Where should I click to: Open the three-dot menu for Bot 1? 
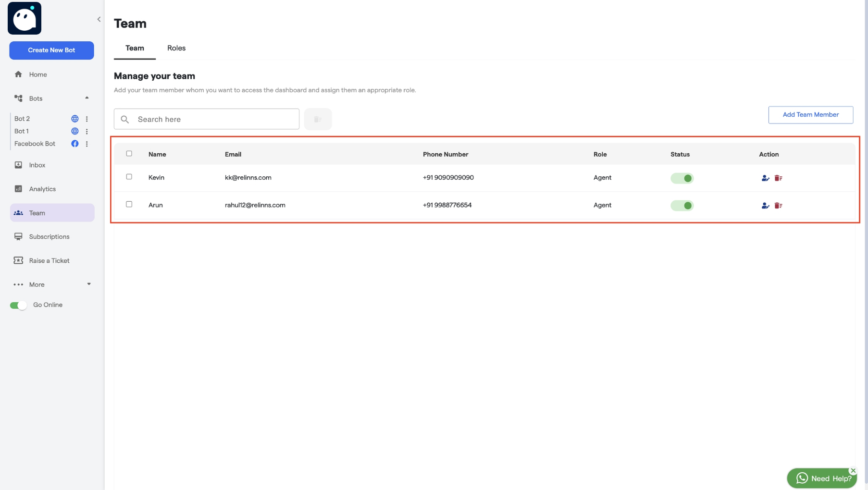coord(87,131)
